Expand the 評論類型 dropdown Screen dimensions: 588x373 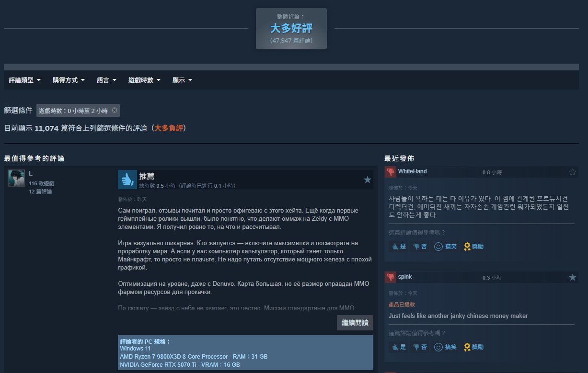coord(24,80)
